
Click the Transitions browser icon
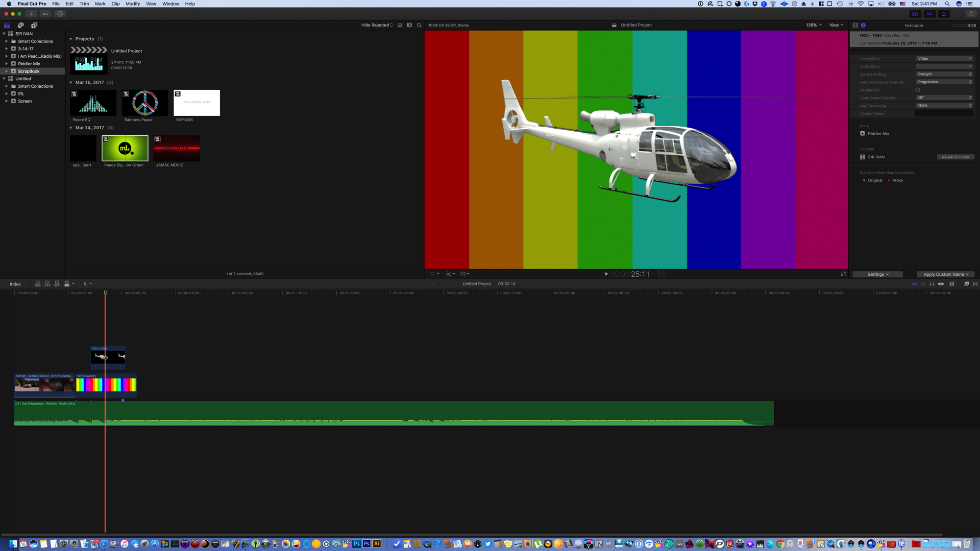click(x=975, y=284)
